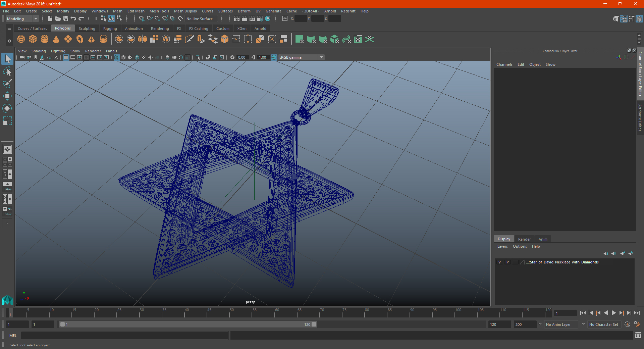Toggle viewport grid display button
Image resolution: width=644 pixels, height=349 pixels.
66,57
